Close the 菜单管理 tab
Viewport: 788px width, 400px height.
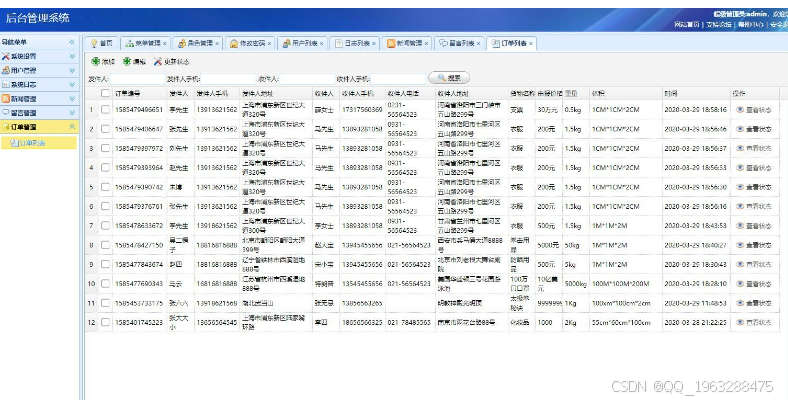point(165,44)
